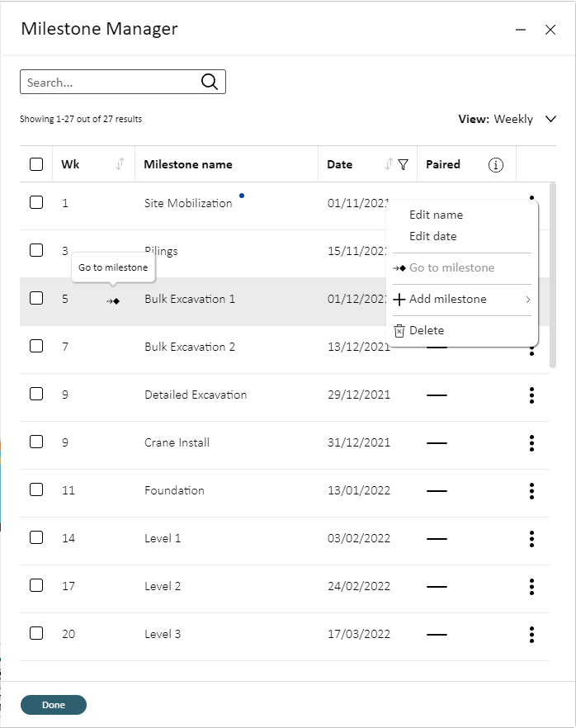Check the Pilings row checkbox
The width and height of the screenshot is (576, 728).
36,250
